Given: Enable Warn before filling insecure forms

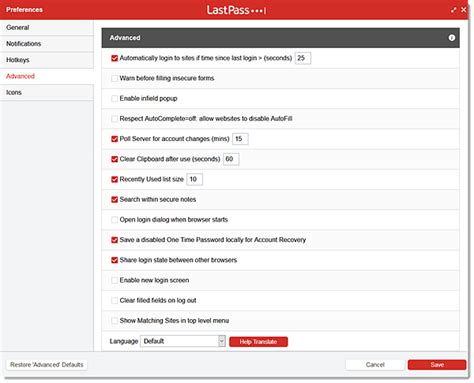Looking at the screenshot, I should [x=114, y=78].
